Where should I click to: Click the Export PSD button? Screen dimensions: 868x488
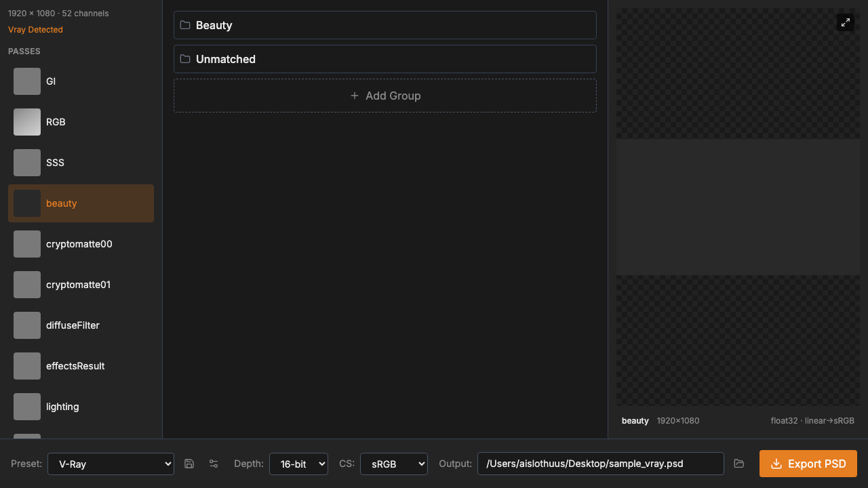click(x=808, y=464)
